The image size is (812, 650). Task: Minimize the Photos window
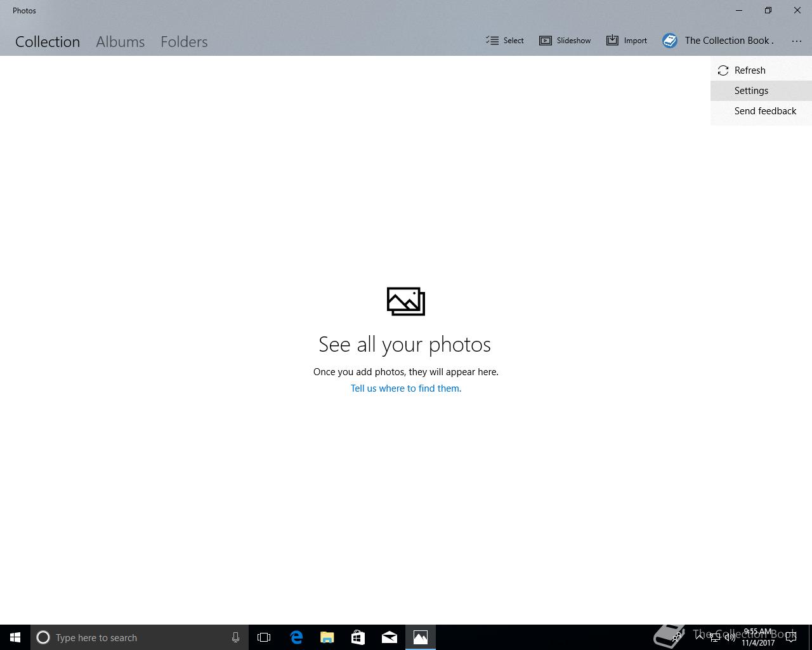click(x=739, y=10)
